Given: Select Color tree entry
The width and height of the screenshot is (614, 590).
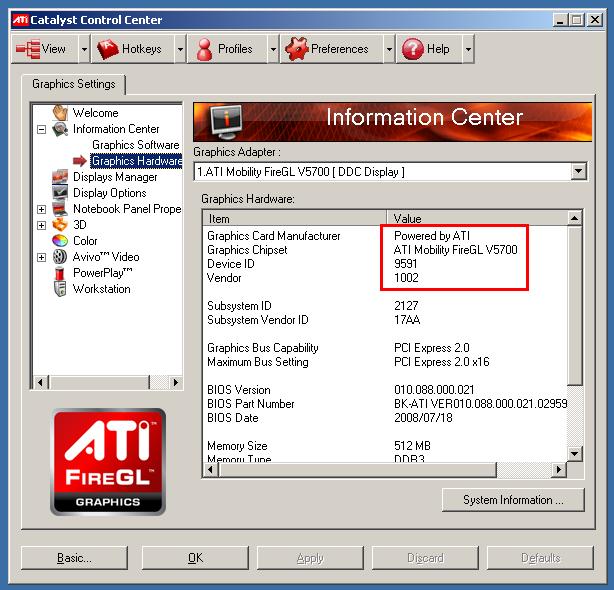Looking at the screenshot, I should click(x=85, y=241).
